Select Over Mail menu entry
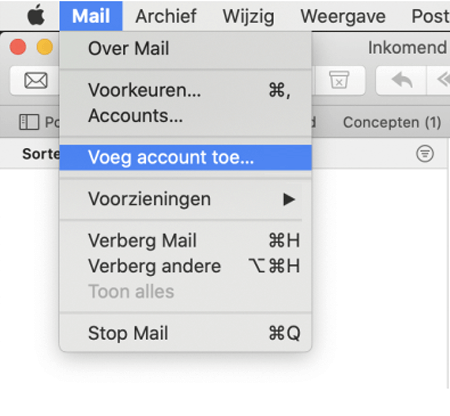The image size is (450, 416). point(186,48)
